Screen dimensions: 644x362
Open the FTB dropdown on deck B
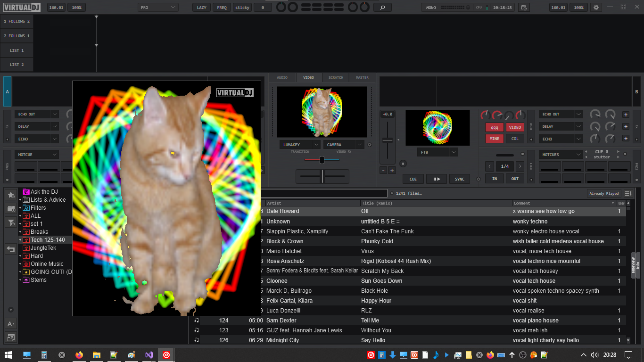click(x=438, y=152)
